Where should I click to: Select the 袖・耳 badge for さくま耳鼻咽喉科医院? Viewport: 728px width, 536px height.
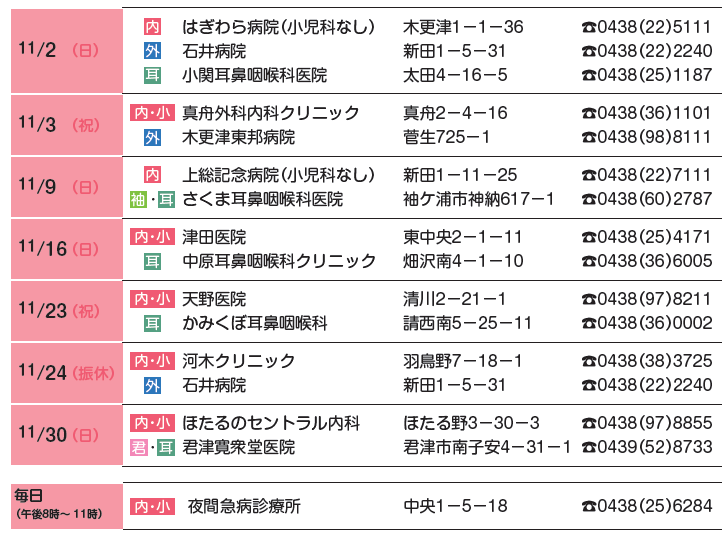pos(152,199)
